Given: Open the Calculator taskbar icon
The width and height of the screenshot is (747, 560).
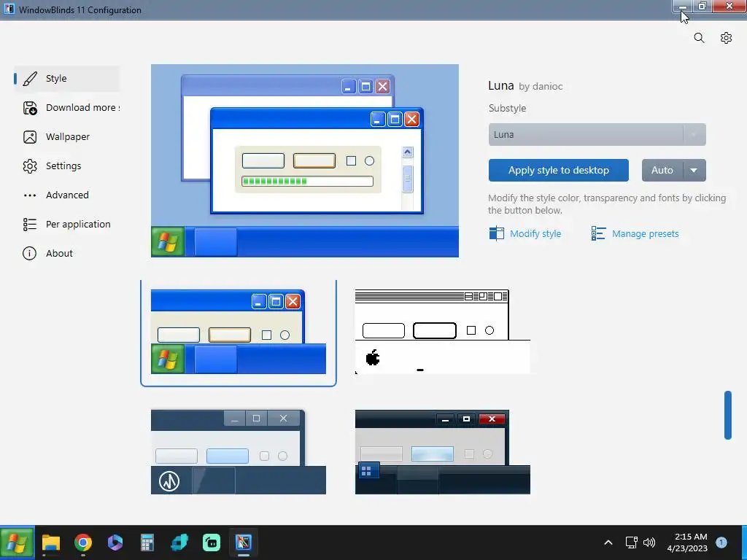Looking at the screenshot, I should [147, 542].
